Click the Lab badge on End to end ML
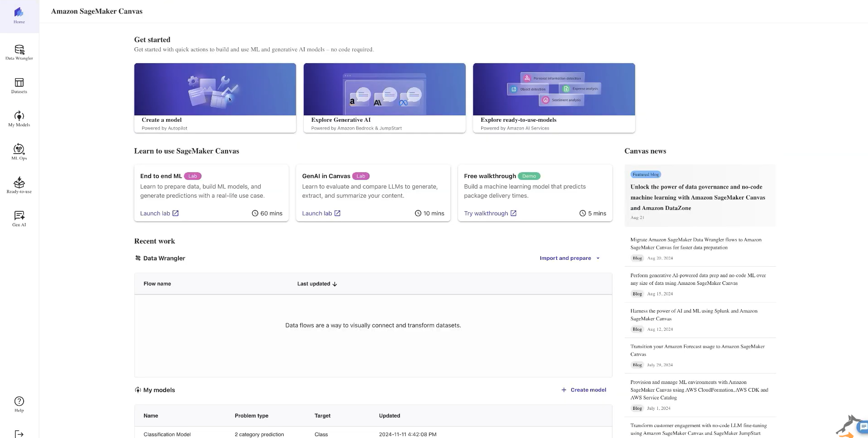This screenshot has height=438, width=868. 192,176
